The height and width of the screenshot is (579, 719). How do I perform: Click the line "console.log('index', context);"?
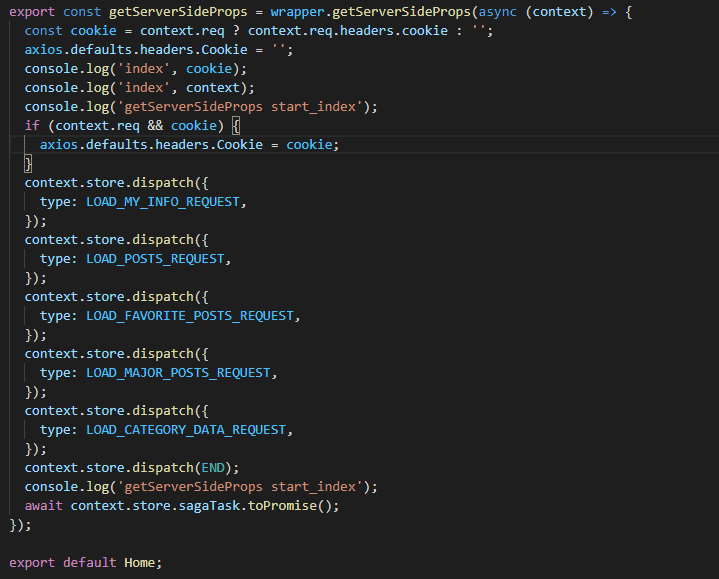point(139,88)
